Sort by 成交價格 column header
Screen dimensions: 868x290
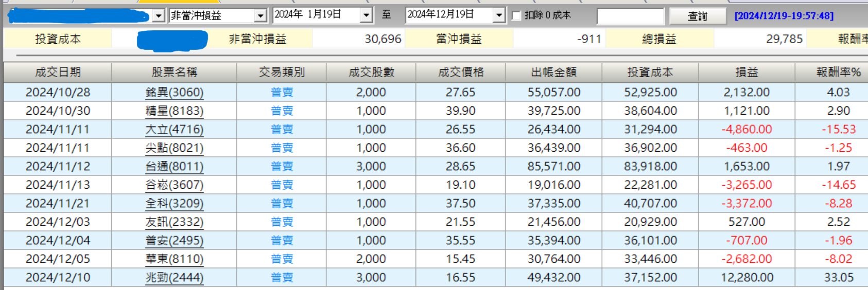coord(461,72)
